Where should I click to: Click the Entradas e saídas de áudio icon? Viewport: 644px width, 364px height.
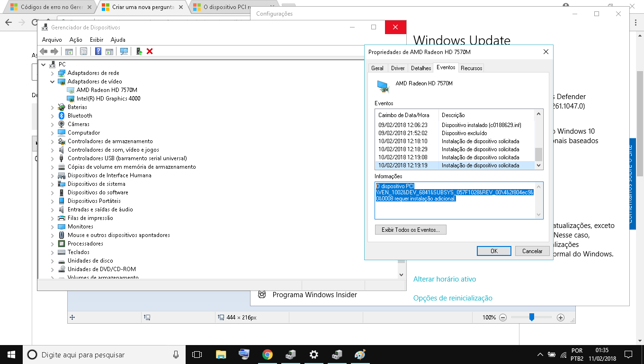tap(62, 209)
